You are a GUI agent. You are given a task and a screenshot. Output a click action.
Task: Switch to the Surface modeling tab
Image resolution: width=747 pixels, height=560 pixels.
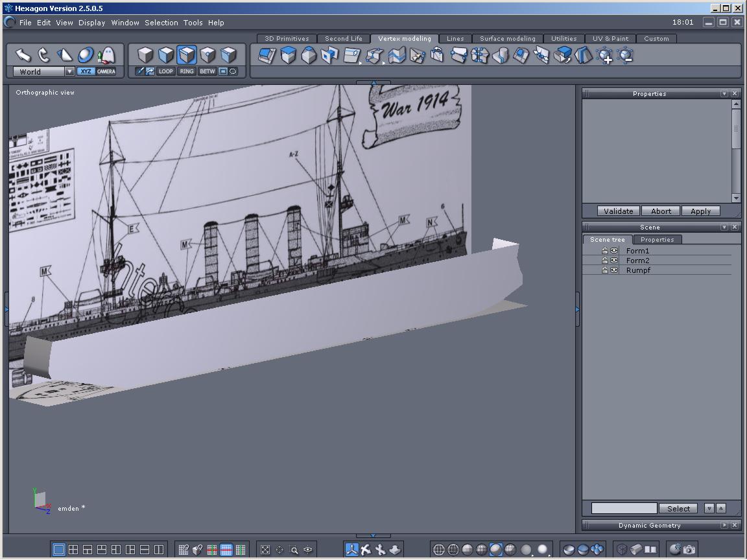point(507,39)
